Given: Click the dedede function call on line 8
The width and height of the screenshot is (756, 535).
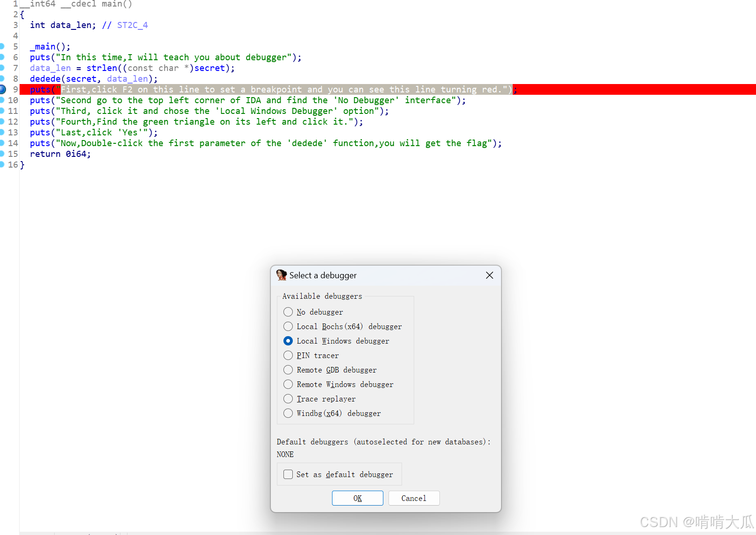Looking at the screenshot, I should click(45, 79).
